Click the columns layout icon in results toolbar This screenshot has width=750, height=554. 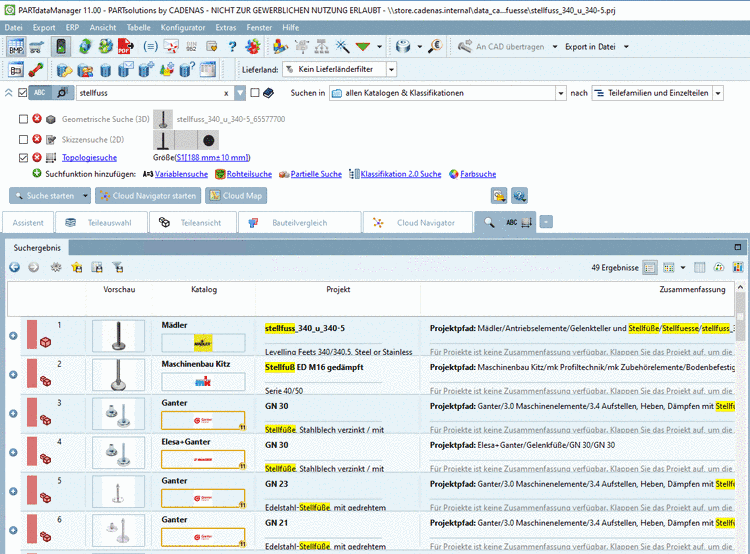pos(699,267)
